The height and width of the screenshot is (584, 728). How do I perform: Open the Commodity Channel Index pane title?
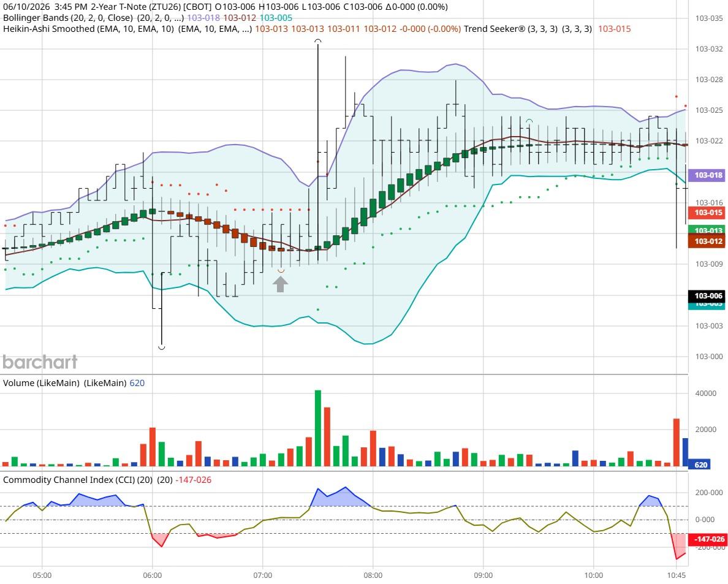pyautogui.click(x=78, y=480)
